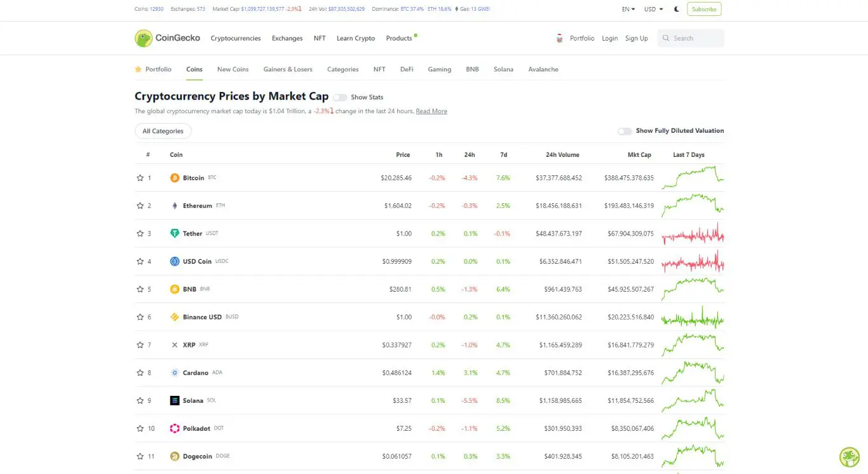Screen dimensions: 868x474
Task: Open the Portfolio link in header
Action: [x=582, y=38]
